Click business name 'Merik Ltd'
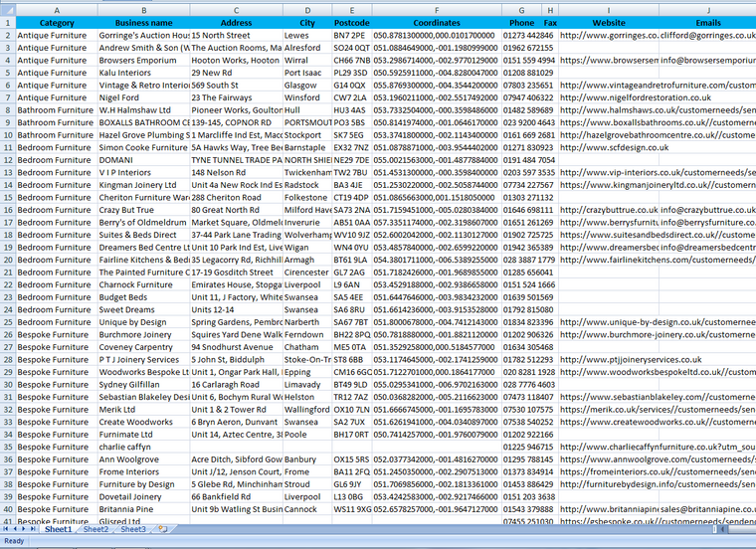 click(x=143, y=410)
